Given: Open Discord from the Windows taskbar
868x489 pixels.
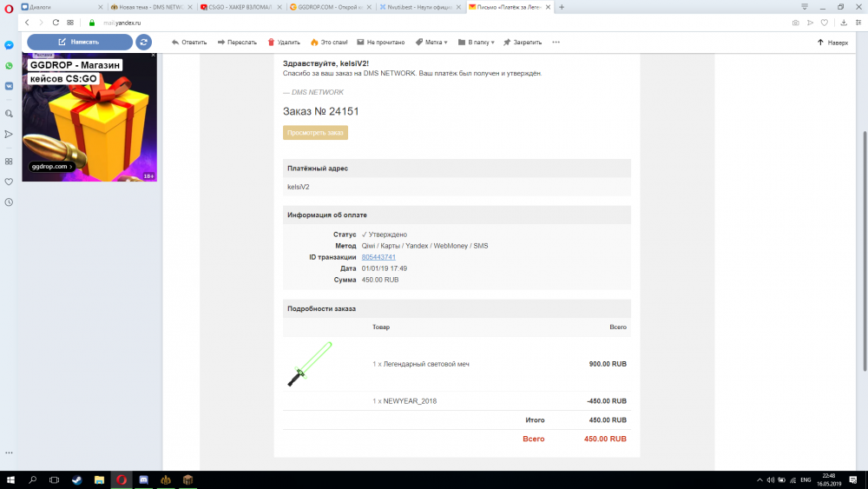Looking at the screenshot, I should pos(143,480).
